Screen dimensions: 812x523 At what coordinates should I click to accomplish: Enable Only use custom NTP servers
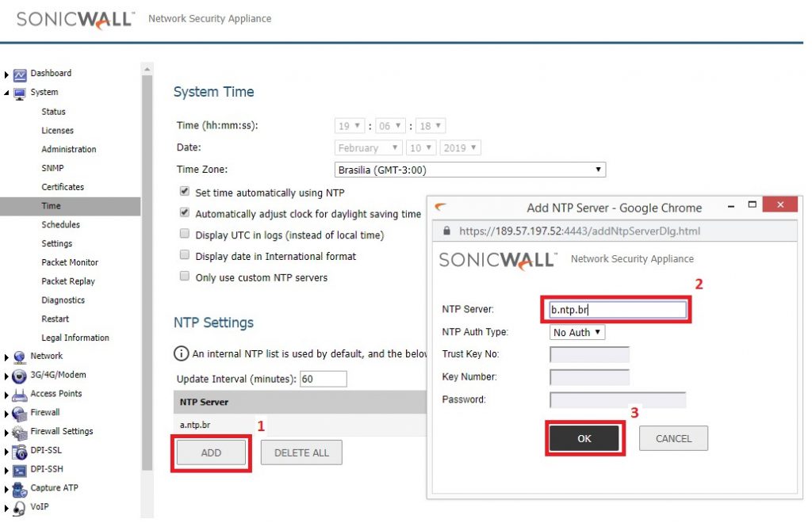(184, 277)
